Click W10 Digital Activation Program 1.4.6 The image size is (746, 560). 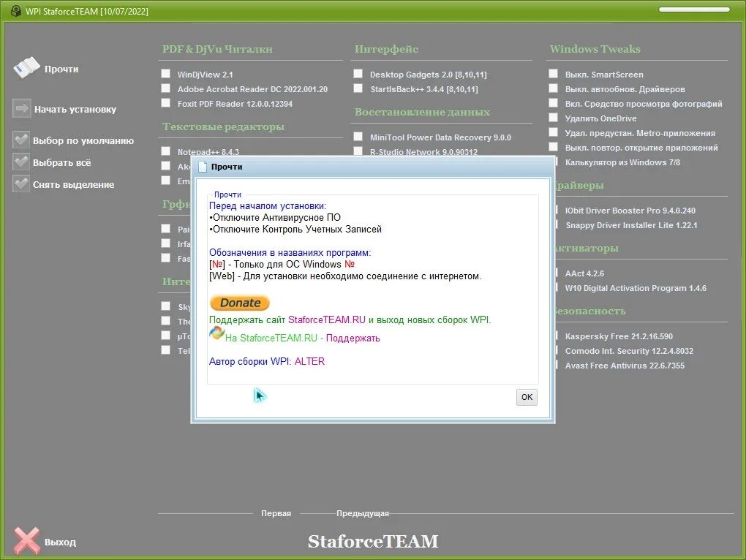(x=636, y=289)
